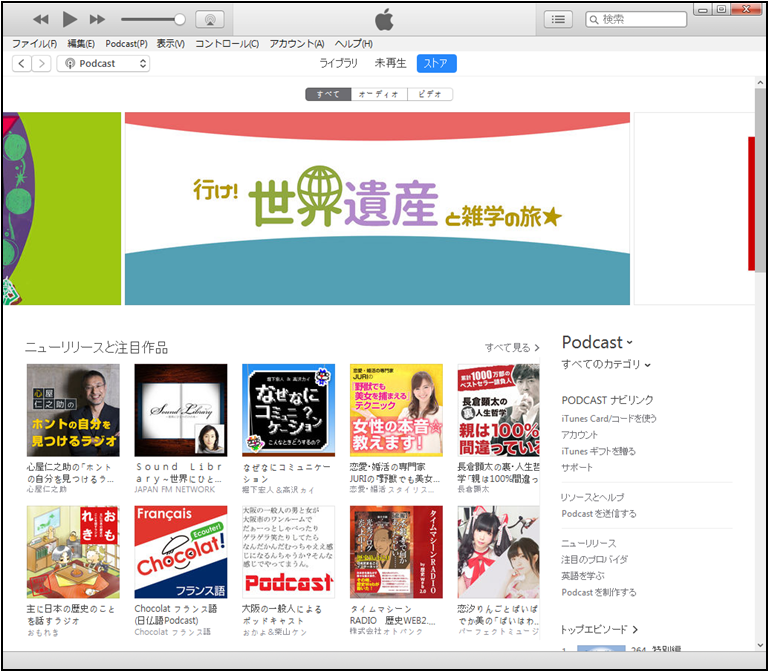769x672 pixels.
Task: Click iTunes ギフトを贈る link
Action: tap(598, 451)
